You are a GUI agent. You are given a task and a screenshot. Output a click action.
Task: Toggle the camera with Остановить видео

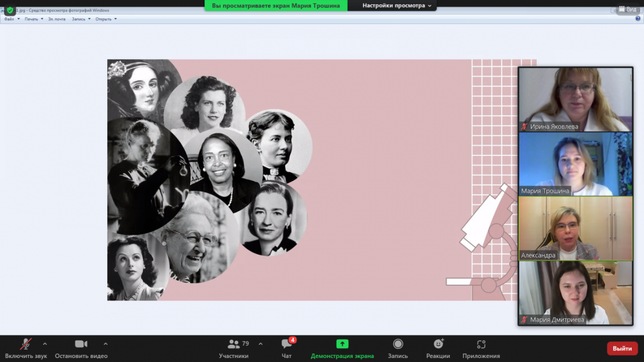pyautogui.click(x=81, y=344)
